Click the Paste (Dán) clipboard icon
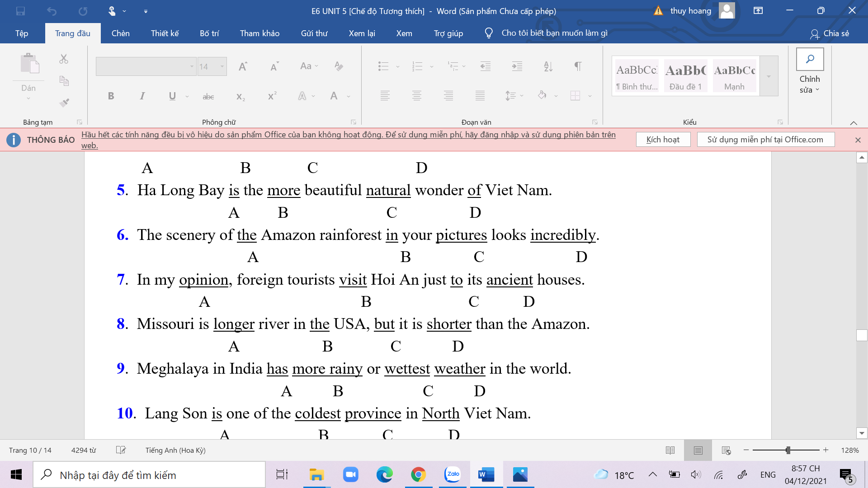 click(x=29, y=63)
